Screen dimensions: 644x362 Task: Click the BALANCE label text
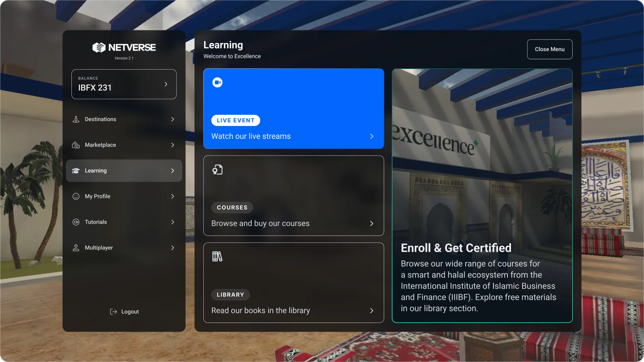88,78
